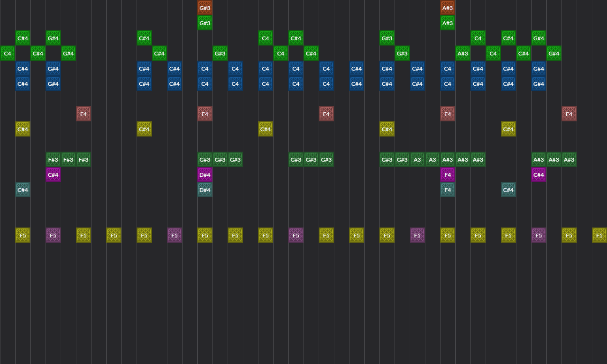The image size is (607, 364).
Task: Select the magenta D#4 note
Action: pos(204,174)
